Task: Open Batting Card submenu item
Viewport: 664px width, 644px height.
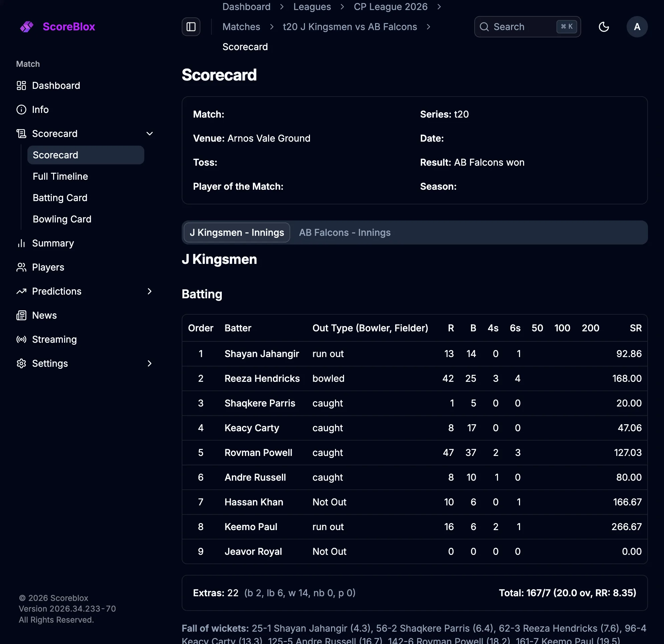Action: pyautogui.click(x=60, y=198)
